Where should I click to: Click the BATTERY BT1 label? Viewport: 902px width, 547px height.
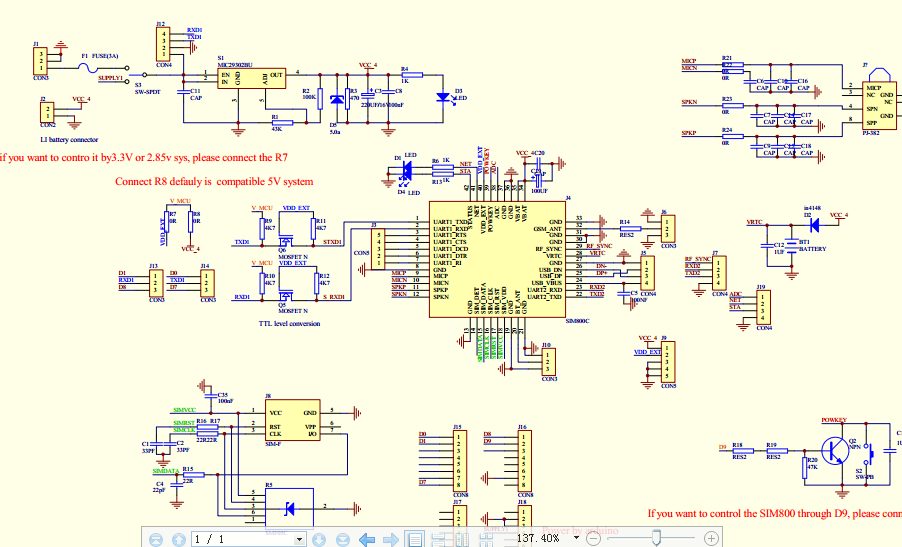[x=813, y=249]
